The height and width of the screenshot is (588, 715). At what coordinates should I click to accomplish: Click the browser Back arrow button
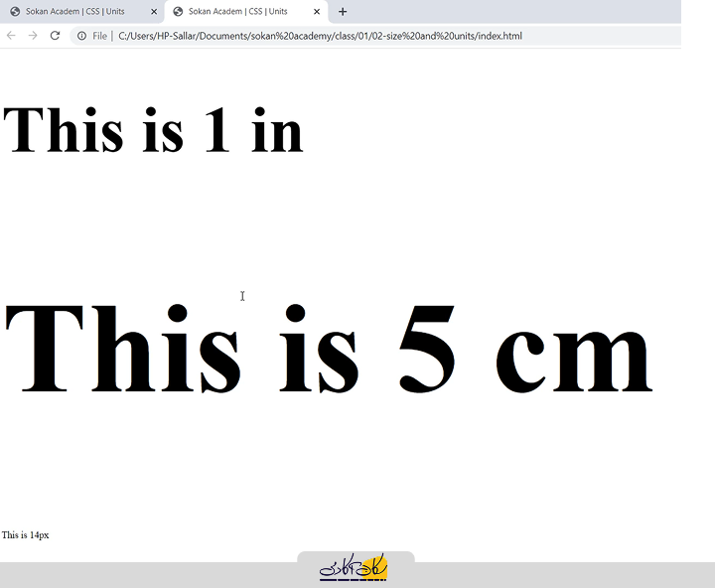tap(11, 36)
